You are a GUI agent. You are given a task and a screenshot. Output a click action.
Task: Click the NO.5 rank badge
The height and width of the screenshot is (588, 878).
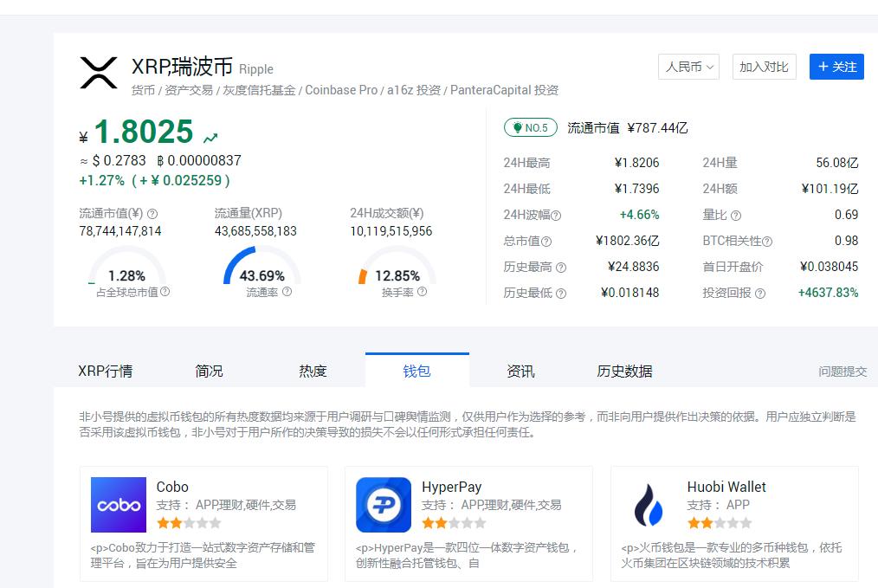tap(531, 126)
